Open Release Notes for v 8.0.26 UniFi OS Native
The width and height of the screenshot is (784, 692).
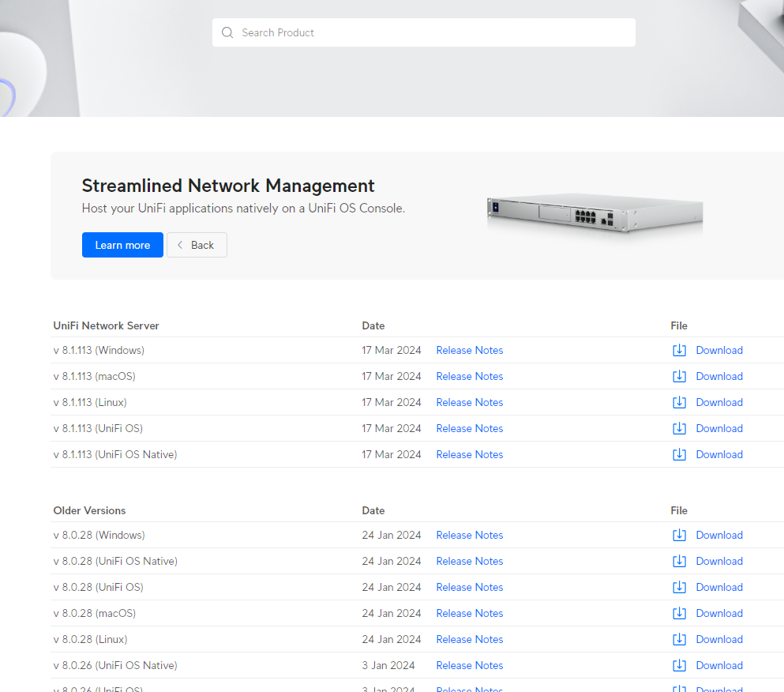(470, 665)
